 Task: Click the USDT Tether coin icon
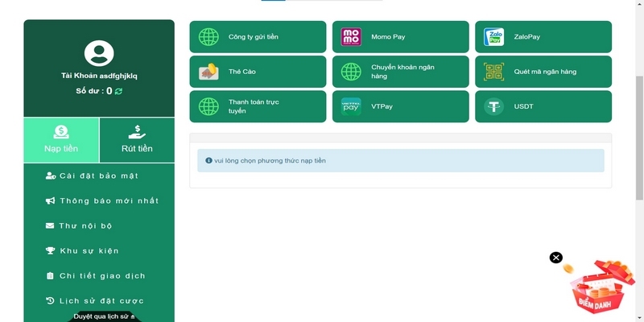493,106
